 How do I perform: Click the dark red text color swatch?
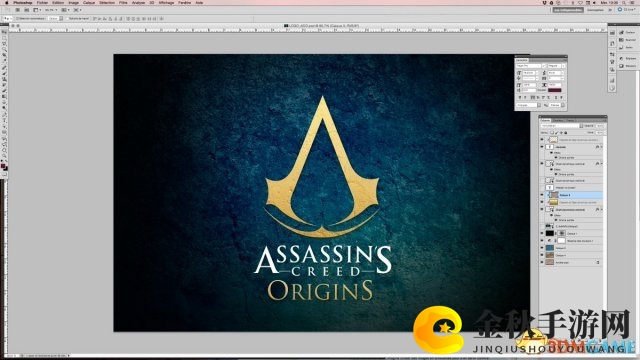click(555, 90)
